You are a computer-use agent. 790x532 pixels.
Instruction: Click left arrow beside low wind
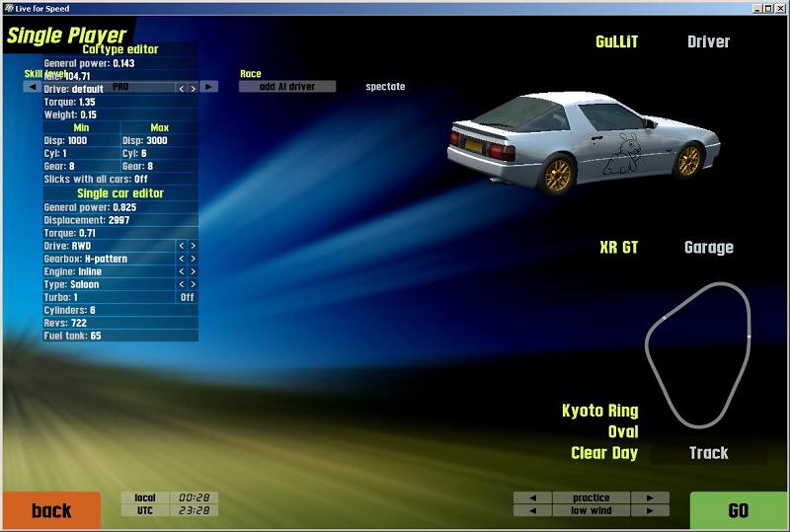[x=532, y=510]
